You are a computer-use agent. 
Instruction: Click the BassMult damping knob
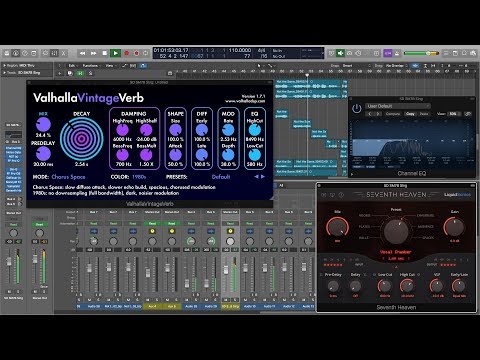click(146, 155)
